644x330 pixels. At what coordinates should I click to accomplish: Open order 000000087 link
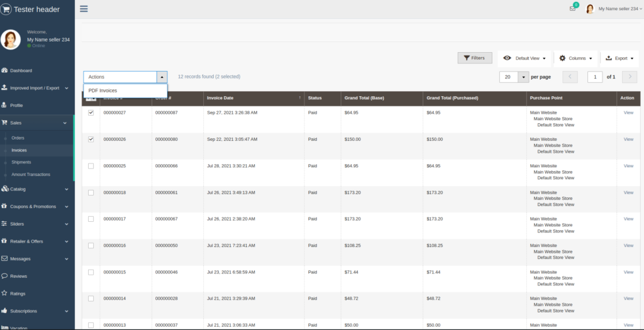point(166,113)
